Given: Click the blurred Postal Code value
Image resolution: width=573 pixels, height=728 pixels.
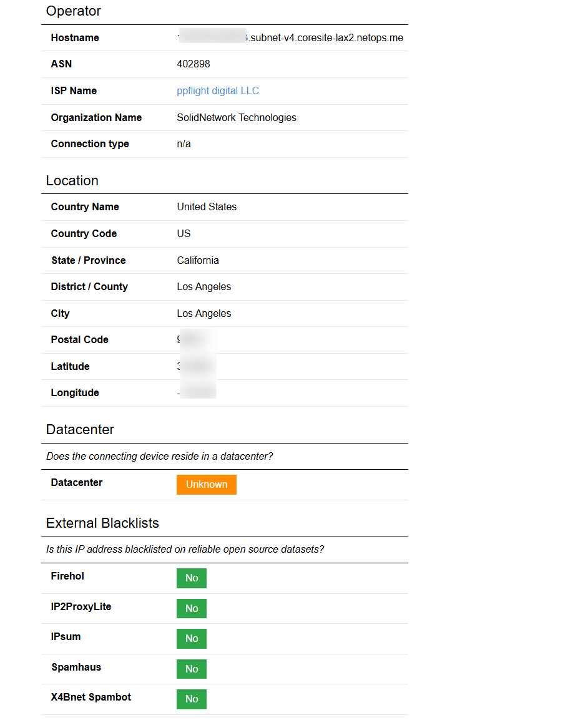Looking at the screenshot, I should click(x=196, y=340).
